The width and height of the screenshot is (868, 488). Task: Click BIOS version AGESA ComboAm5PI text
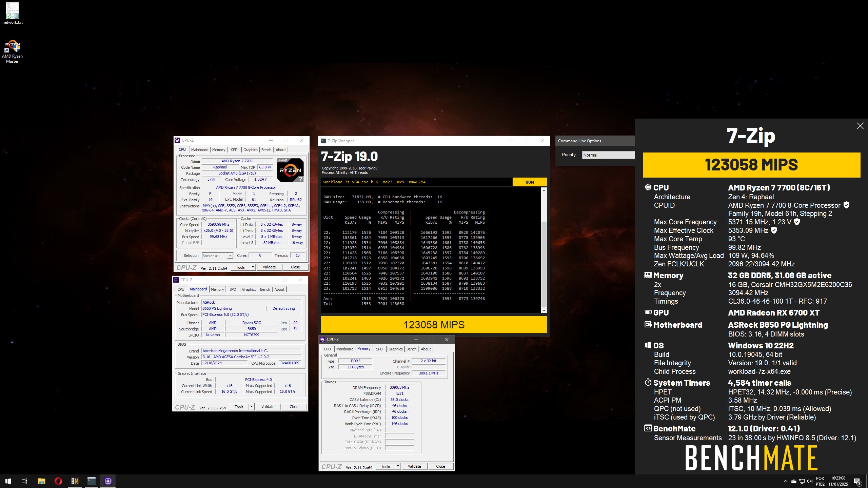pos(251,357)
